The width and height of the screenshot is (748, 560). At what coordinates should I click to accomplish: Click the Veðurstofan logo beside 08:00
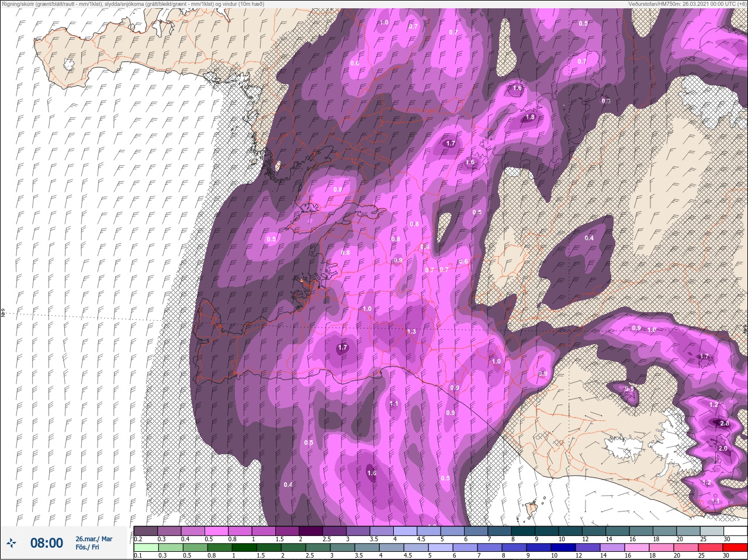[12, 543]
